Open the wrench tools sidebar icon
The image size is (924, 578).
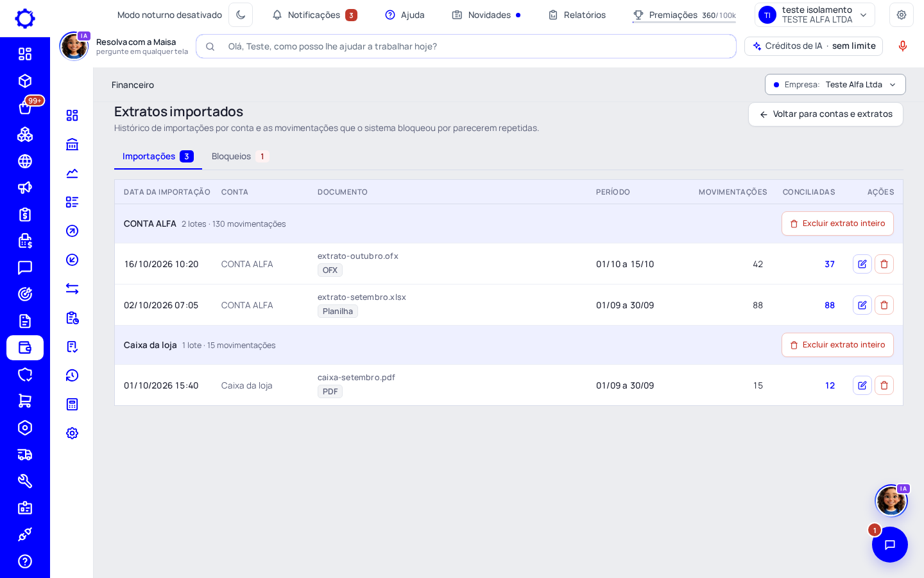(25, 481)
